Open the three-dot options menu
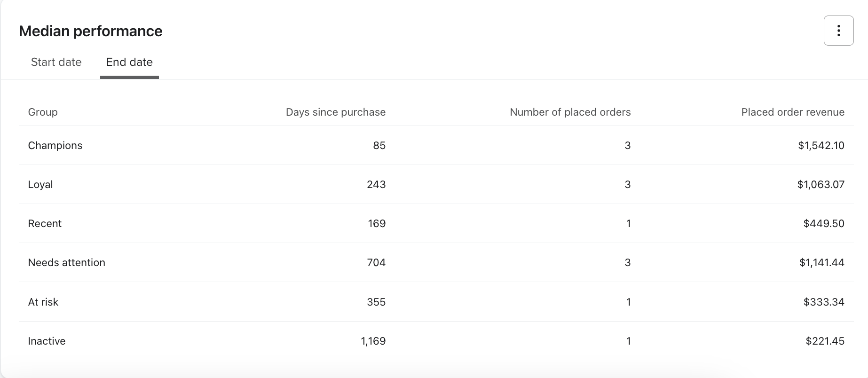Image resolution: width=868 pixels, height=378 pixels. click(838, 31)
